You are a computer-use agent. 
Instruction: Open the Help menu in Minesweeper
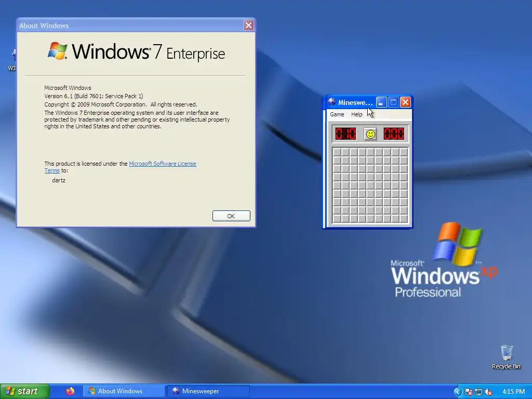point(356,114)
